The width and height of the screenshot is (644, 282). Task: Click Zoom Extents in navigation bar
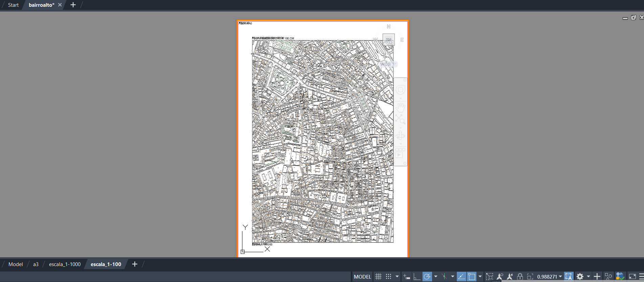(401, 119)
